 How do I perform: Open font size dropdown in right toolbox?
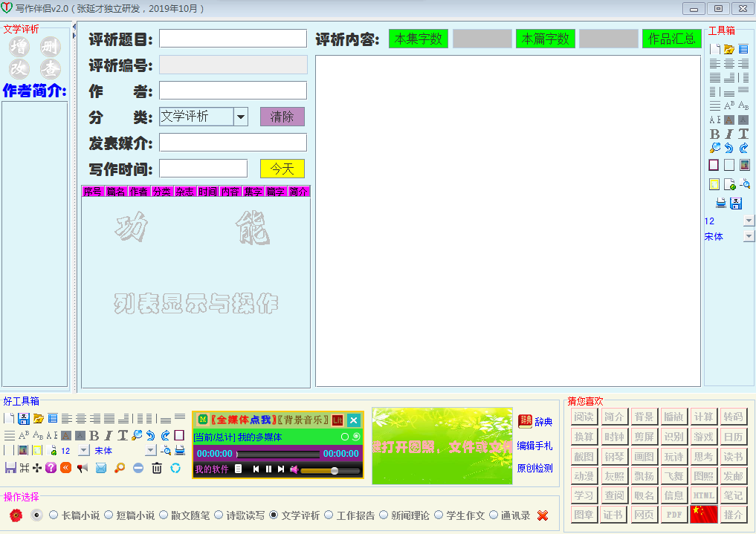[748, 221]
